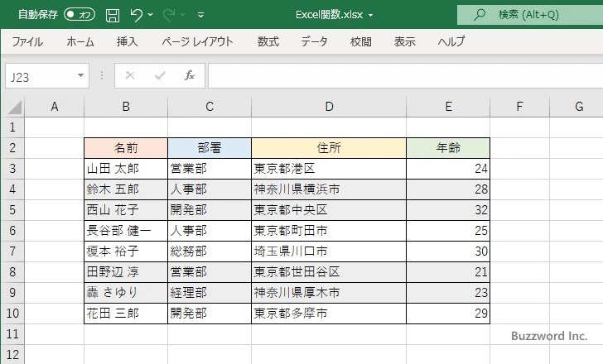Image resolution: width=603 pixels, height=364 pixels.
Task: Expand the Name Box dropdown arrow
Action: 81,75
